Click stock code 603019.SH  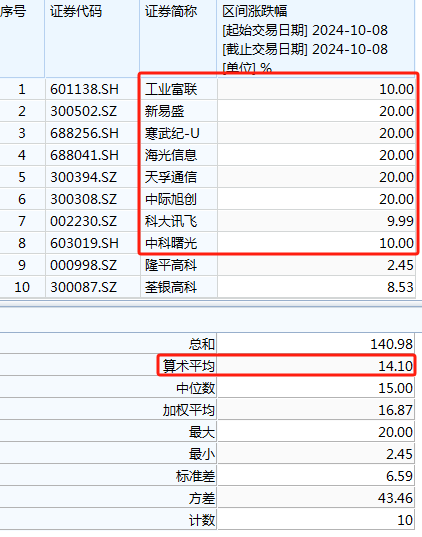tap(84, 243)
